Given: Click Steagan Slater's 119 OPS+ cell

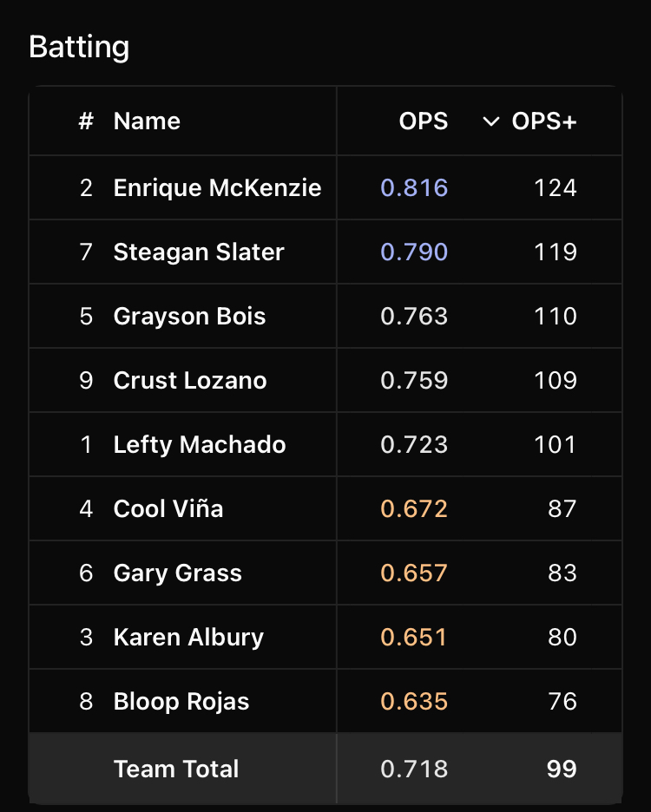Looking at the screenshot, I should [x=556, y=252].
